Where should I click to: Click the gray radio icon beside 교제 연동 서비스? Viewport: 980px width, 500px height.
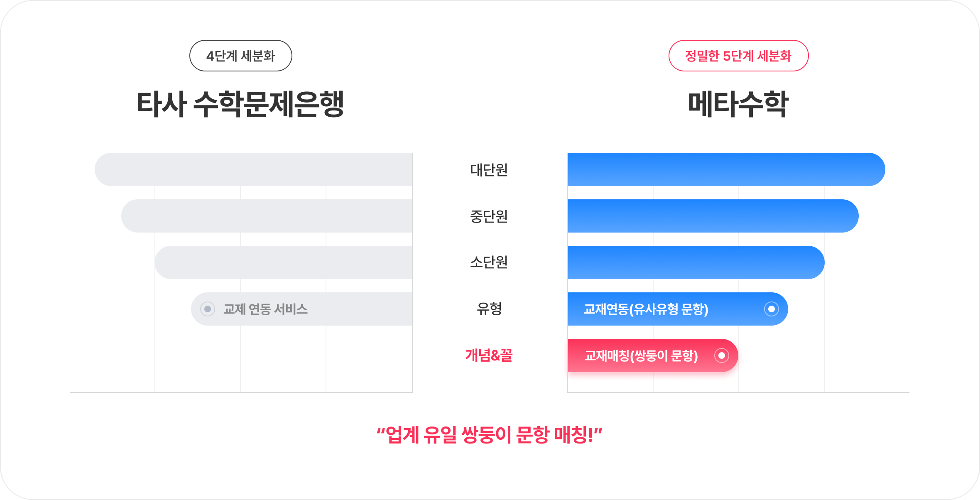click(x=208, y=309)
